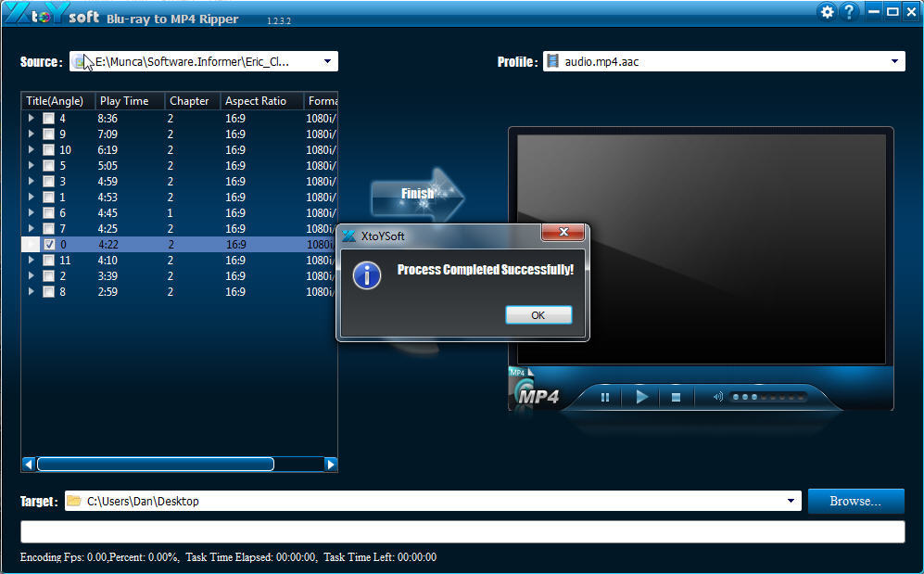Mute audio with the speaker icon
The width and height of the screenshot is (924, 574).
click(717, 397)
